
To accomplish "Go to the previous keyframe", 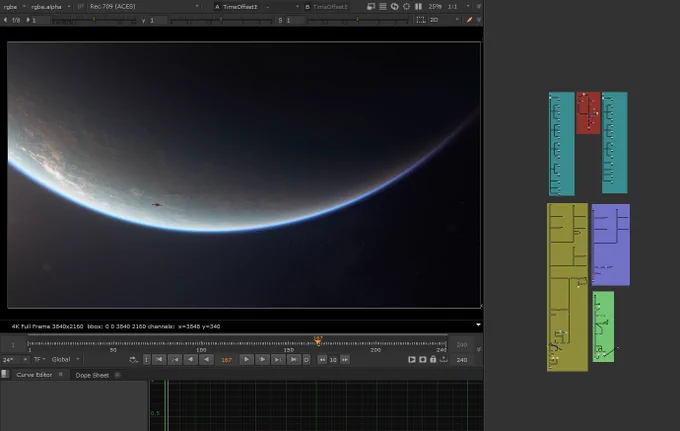I will 175,359.
